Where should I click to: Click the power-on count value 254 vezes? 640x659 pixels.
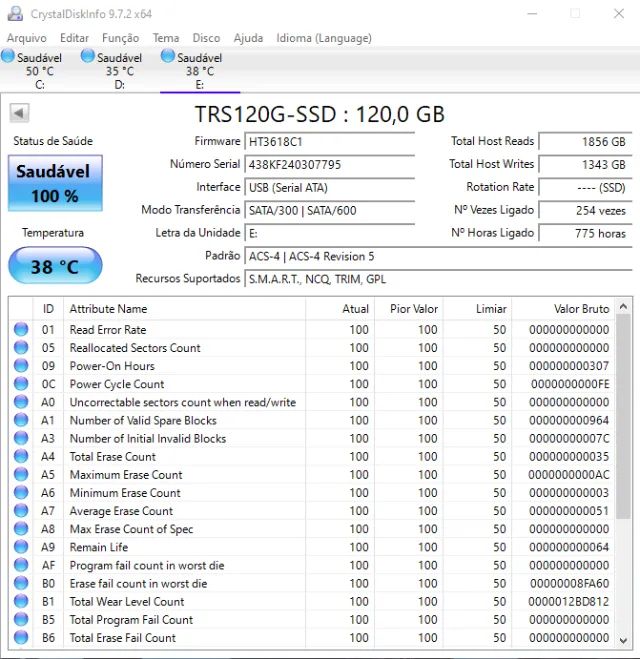(x=585, y=211)
